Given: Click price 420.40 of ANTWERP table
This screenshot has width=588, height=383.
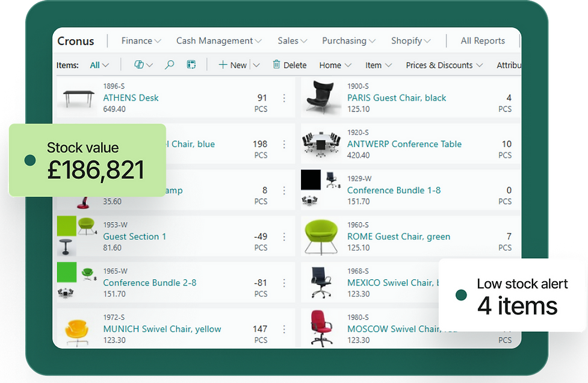Looking at the screenshot, I should (358, 155).
